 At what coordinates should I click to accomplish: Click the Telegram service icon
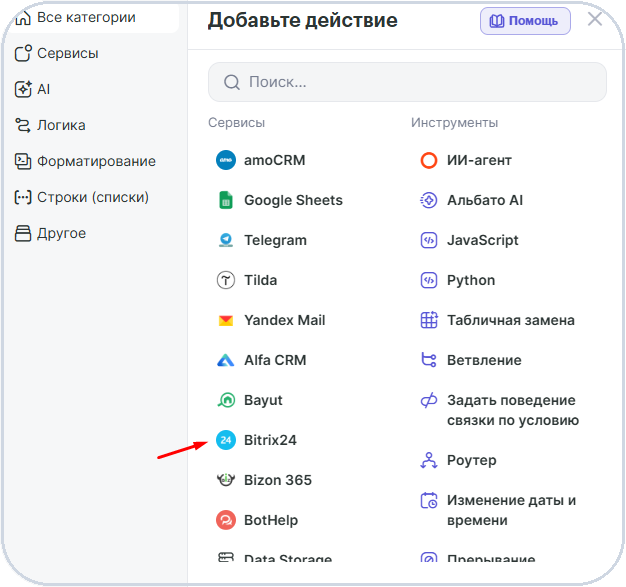(226, 240)
